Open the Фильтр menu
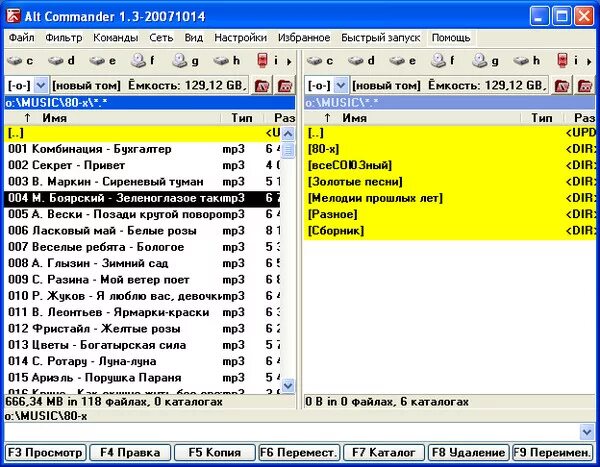The image size is (600, 467). click(x=64, y=38)
